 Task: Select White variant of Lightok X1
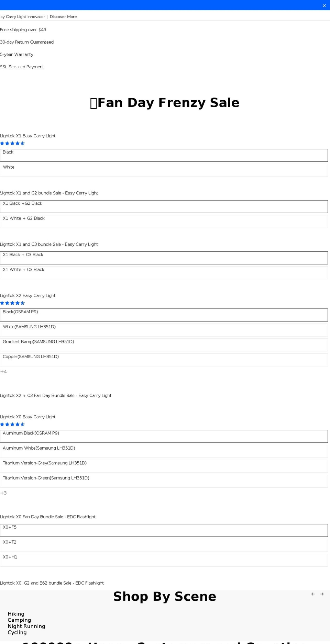coord(164,170)
